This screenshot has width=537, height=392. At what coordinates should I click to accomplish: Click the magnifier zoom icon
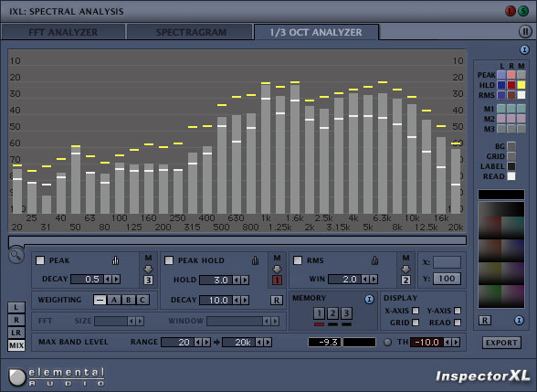pos(16,255)
